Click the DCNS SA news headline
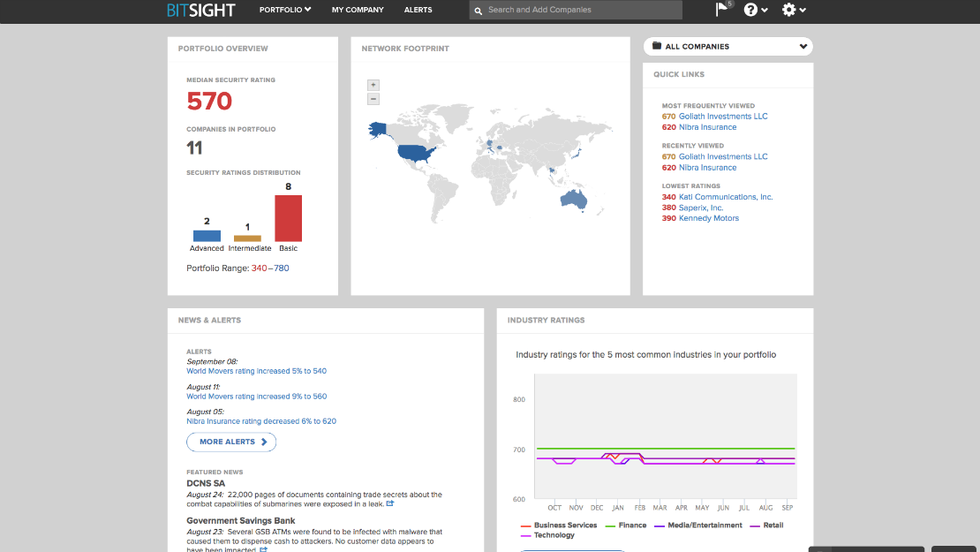 click(x=206, y=483)
